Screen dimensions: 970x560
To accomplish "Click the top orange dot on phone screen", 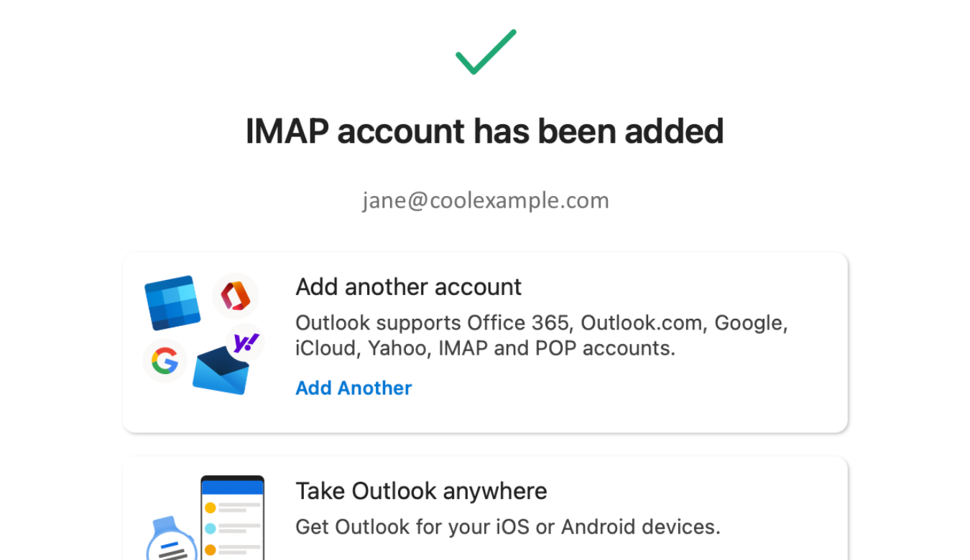I will (211, 508).
